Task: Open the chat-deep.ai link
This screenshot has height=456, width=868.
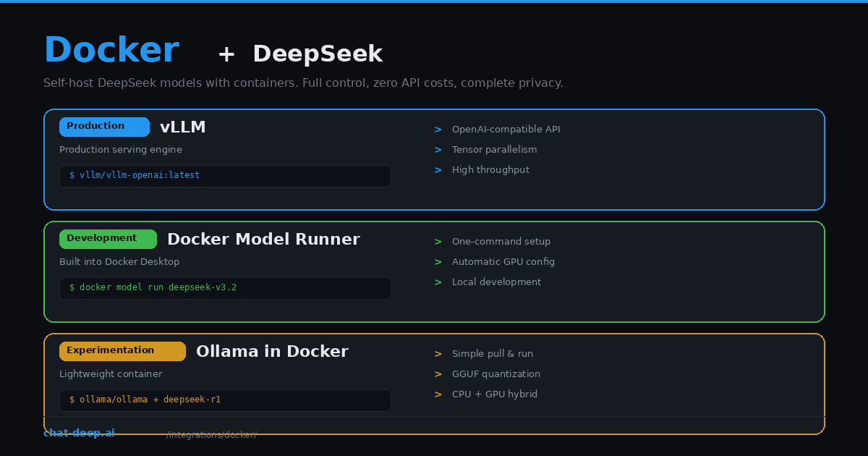Action: tap(79, 432)
